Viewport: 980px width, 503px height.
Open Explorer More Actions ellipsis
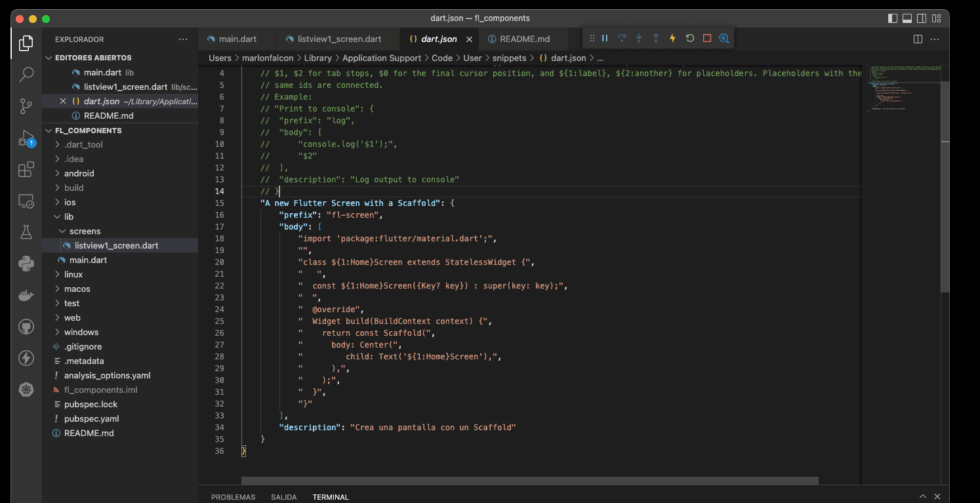[x=183, y=39]
